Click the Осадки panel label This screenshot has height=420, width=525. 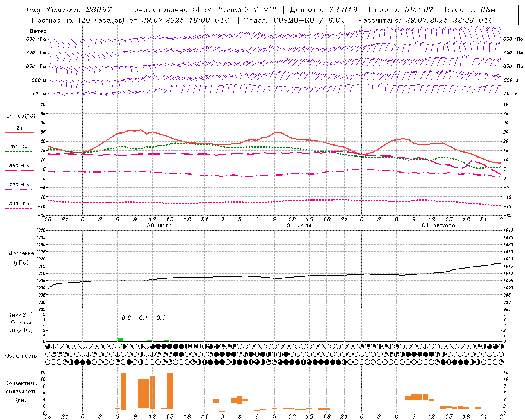pos(21,322)
